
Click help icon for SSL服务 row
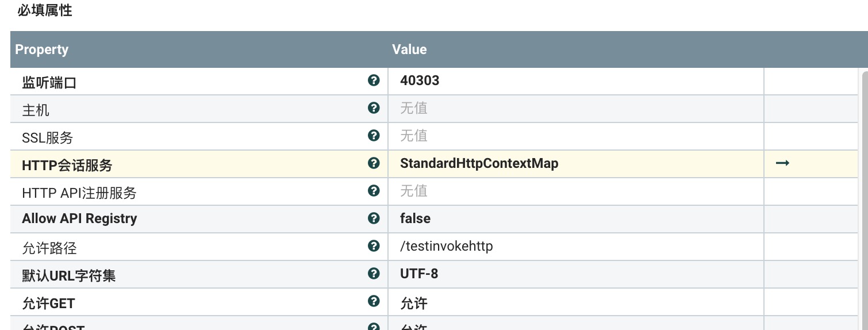coord(374,136)
